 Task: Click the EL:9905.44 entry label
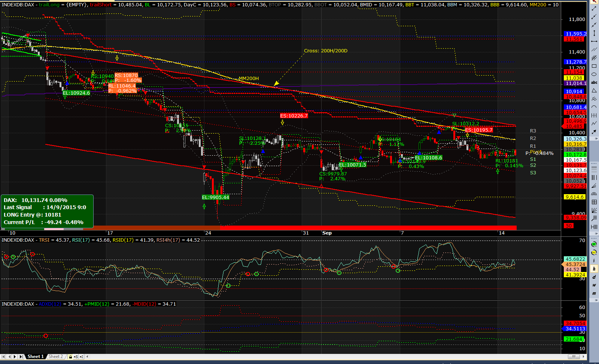coord(216,197)
